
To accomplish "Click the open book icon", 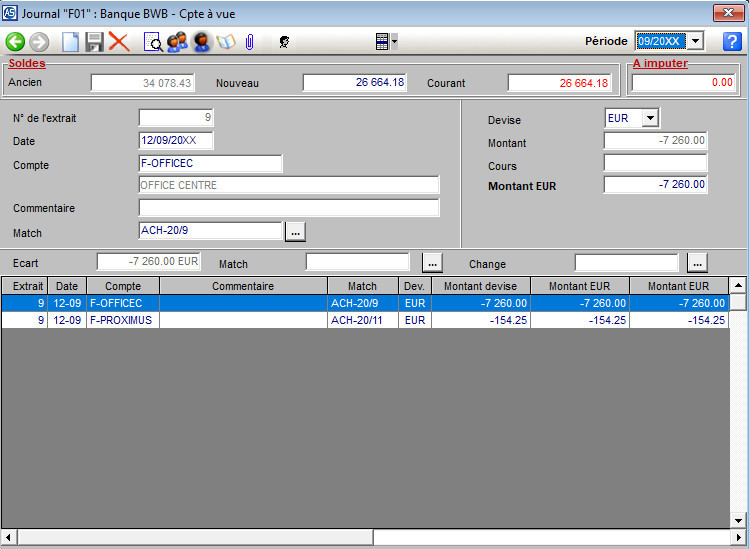I will tap(226, 41).
